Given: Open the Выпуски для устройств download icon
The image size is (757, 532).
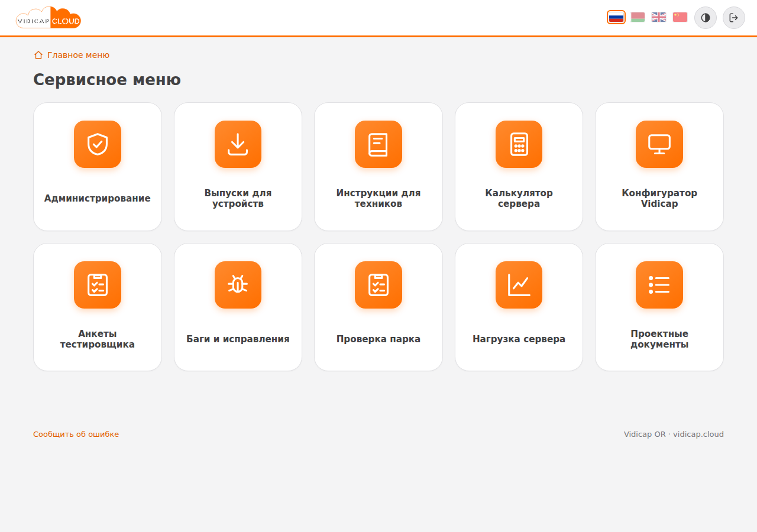Looking at the screenshot, I should click(238, 144).
